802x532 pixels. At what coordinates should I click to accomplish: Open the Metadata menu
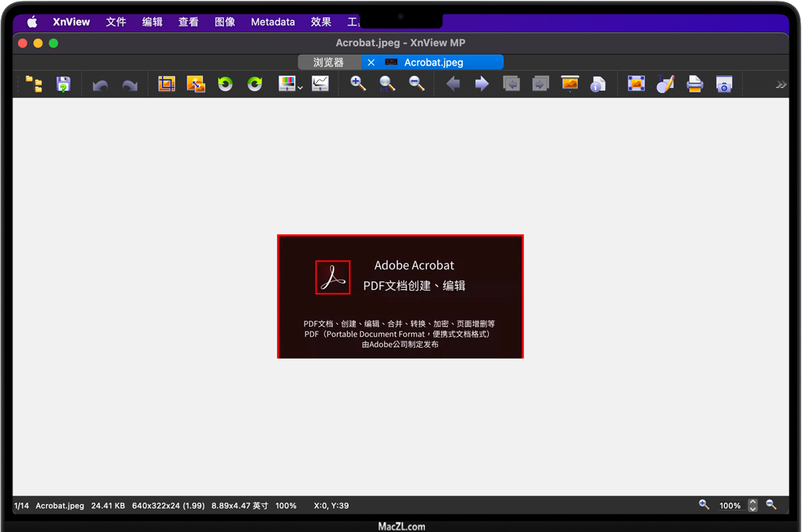tap(273, 22)
